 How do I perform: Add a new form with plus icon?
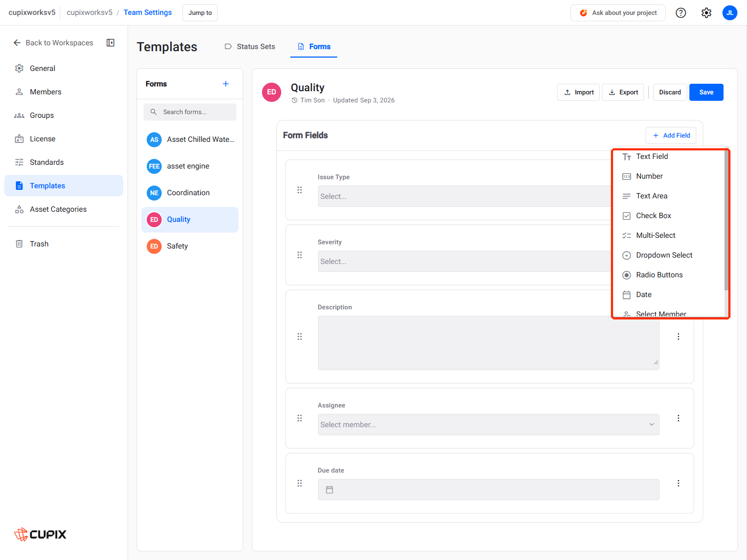pyautogui.click(x=226, y=84)
